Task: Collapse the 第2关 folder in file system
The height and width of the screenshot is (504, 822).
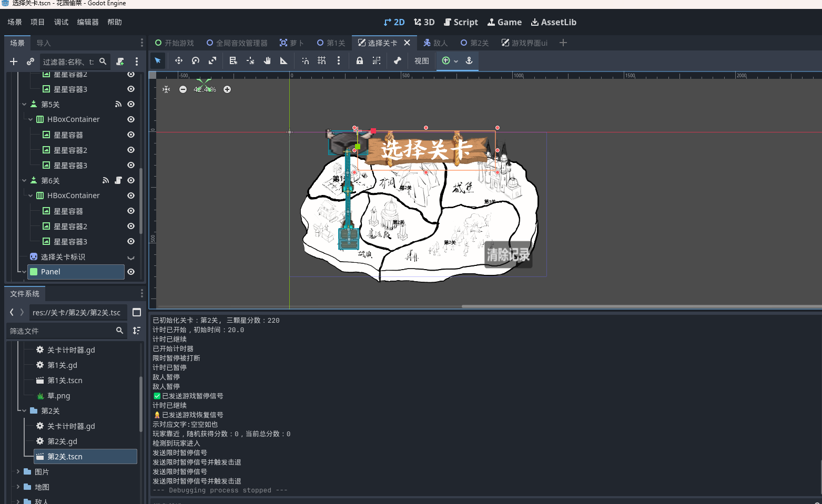Action: pos(24,411)
